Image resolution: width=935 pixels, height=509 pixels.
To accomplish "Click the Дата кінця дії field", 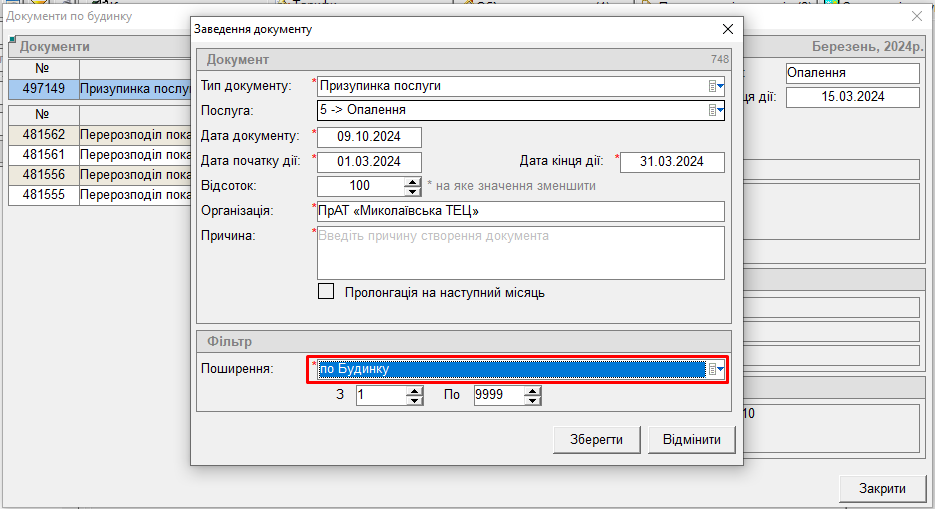I will click(x=672, y=162).
